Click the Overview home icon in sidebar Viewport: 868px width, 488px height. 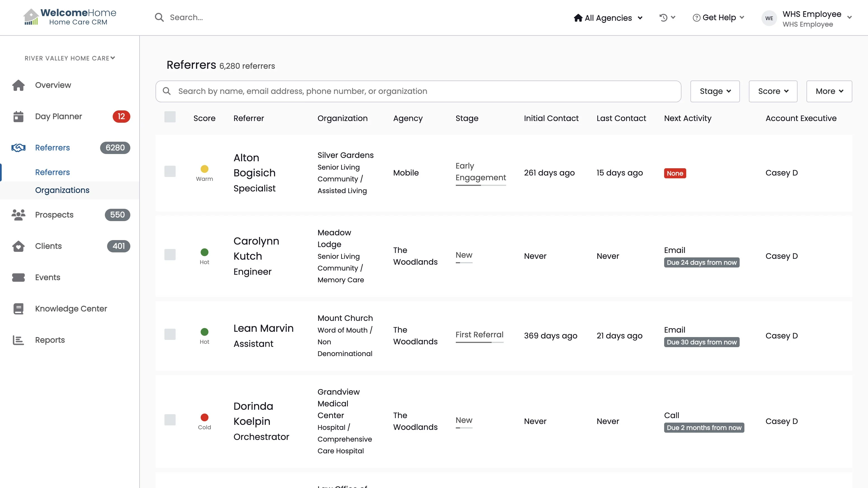(18, 85)
